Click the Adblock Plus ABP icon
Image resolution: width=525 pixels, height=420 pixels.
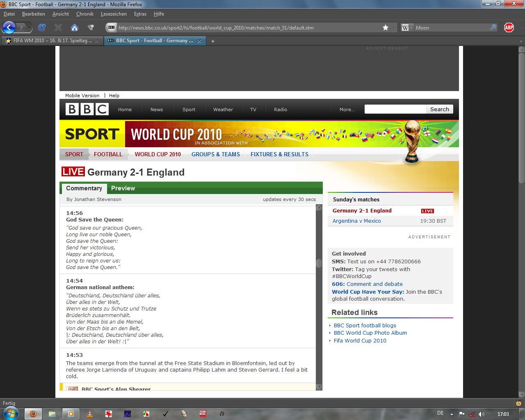point(509,27)
